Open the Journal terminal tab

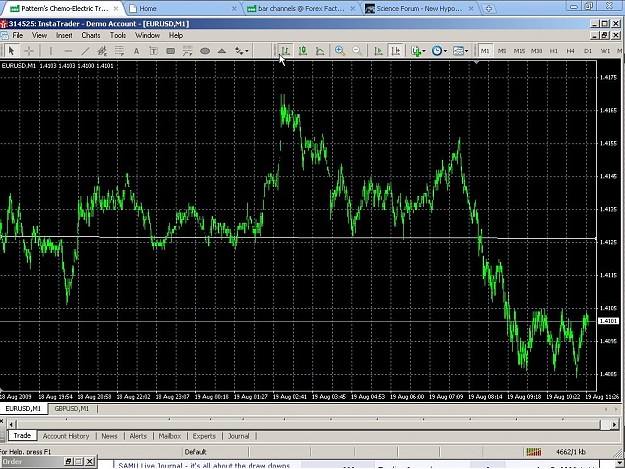(x=238, y=436)
